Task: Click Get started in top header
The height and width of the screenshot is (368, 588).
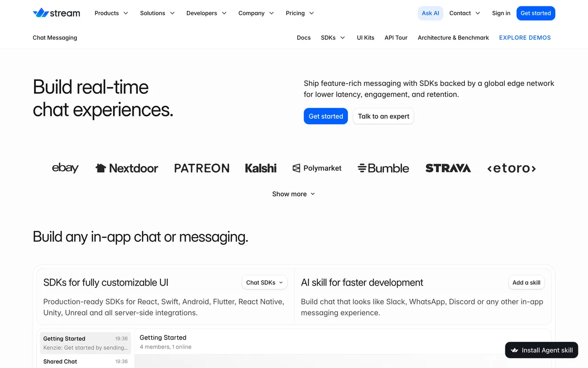Action: pos(536,13)
